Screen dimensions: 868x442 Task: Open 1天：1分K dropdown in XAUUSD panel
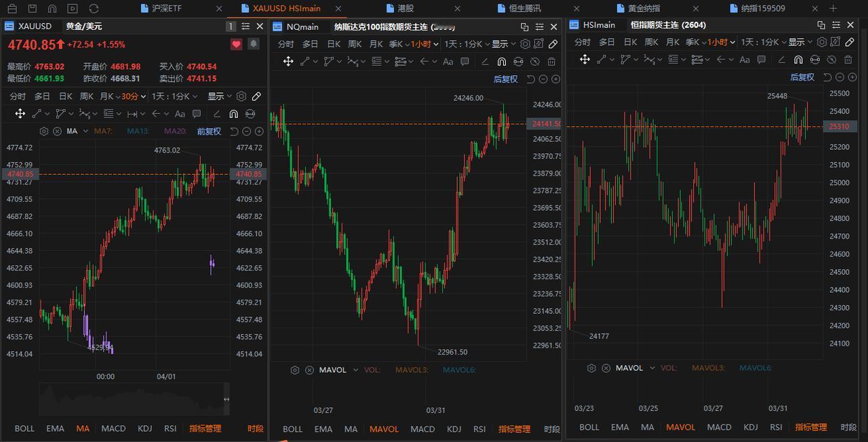click(176, 96)
